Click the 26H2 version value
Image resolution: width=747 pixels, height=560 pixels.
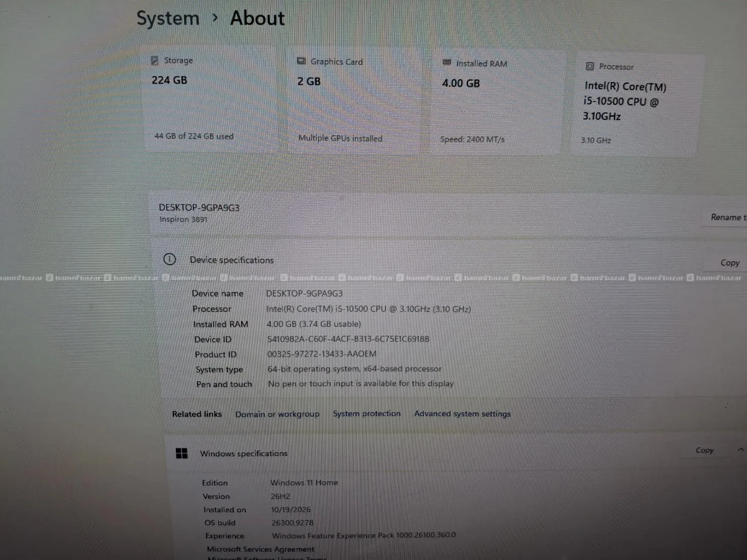pyautogui.click(x=280, y=496)
